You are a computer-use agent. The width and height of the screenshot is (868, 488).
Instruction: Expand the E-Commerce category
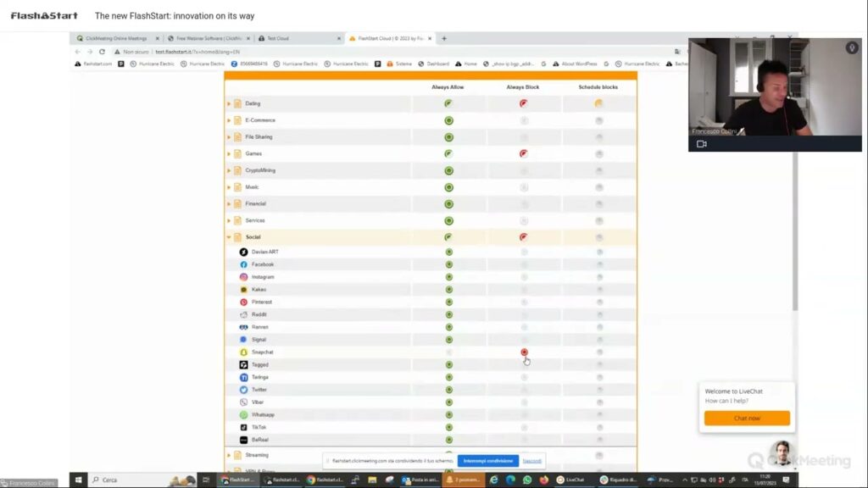229,120
